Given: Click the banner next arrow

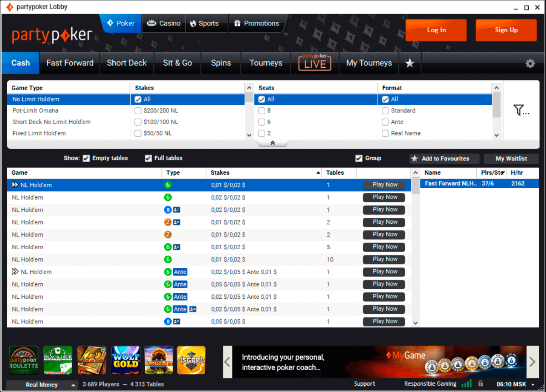Looking at the screenshot, I should coord(532,362).
